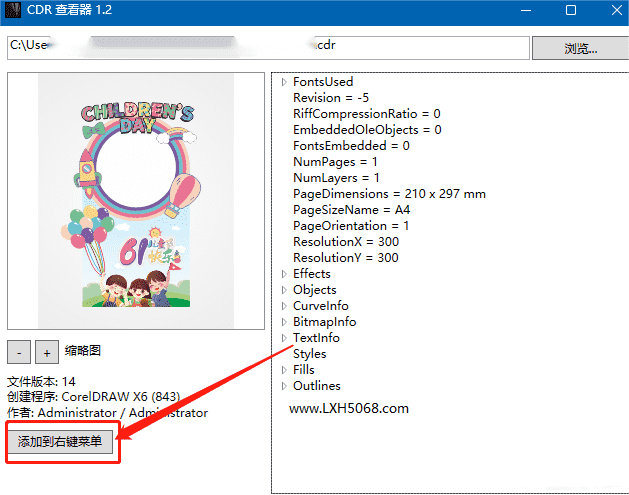Screen dimensions: 629x495
Task: Select PageDimensions = 210 x 297 mm row
Action: click(390, 194)
